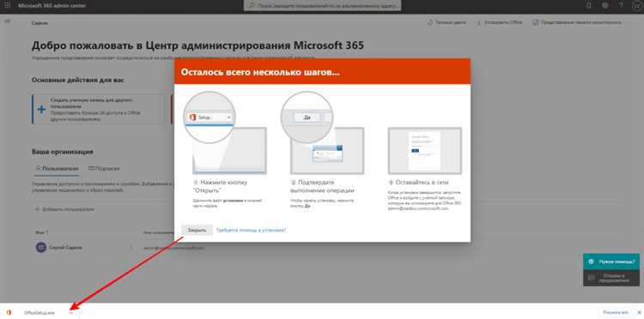Click the 'Ваша организация' heading
The height and width of the screenshot is (319, 644).
tap(63, 152)
